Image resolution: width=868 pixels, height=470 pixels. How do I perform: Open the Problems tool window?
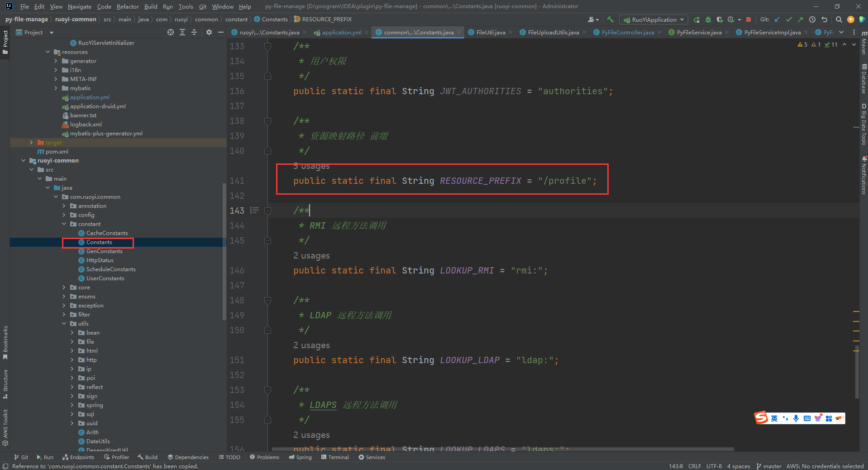point(264,457)
